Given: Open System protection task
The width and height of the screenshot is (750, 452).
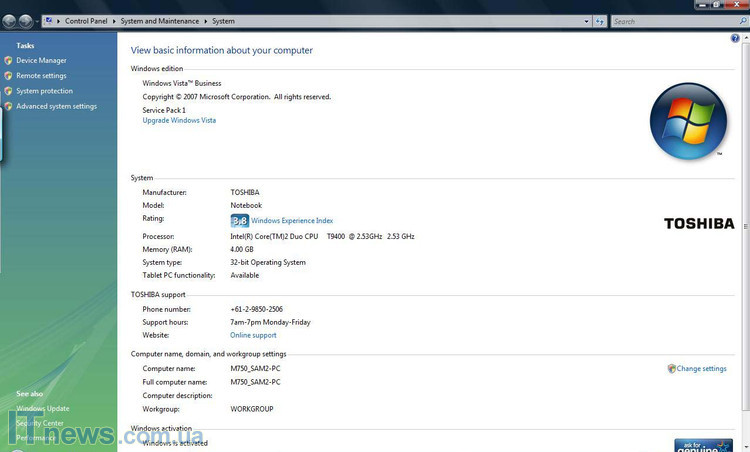Looking at the screenshot, I should coord(44,91).
